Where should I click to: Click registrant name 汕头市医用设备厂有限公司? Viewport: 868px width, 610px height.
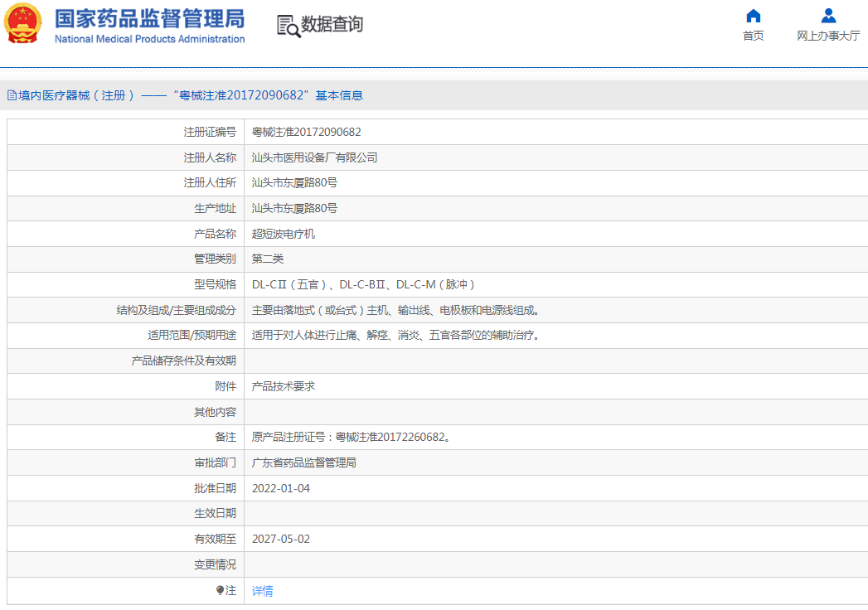point(314,157)
